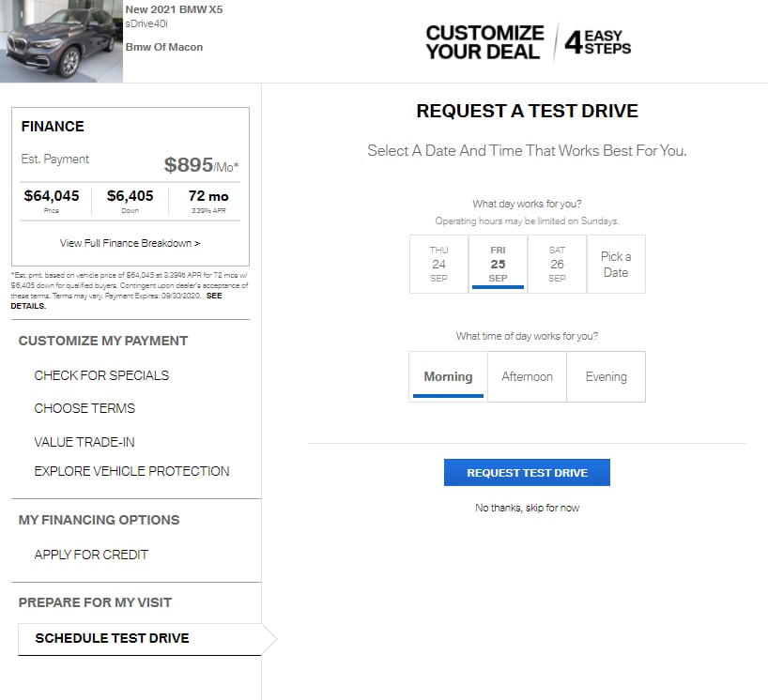Click the 72 mo term value

click(208, 196)
